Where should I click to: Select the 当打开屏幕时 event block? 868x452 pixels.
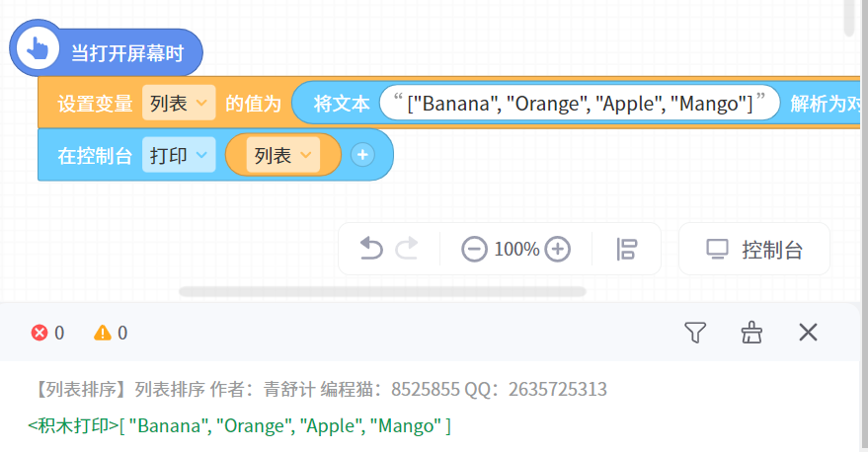(x=126, y=53)
